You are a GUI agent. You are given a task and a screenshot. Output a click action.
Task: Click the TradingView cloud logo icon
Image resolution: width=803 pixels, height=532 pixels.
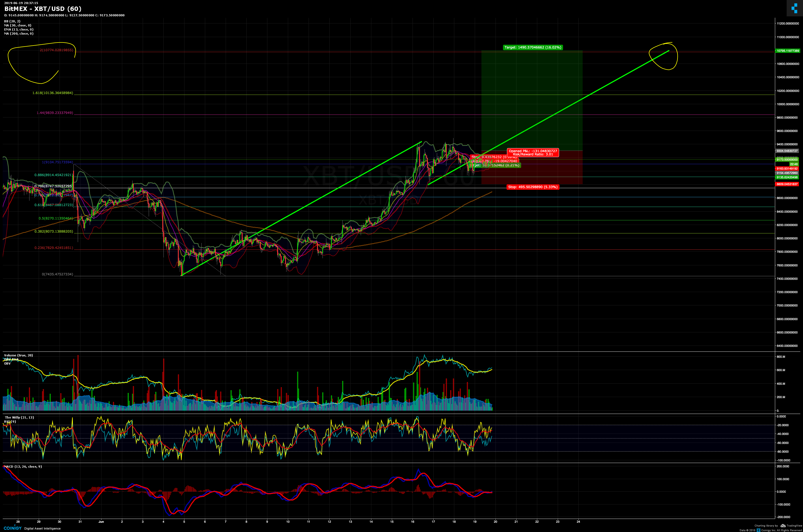click(x=783, y=525)
